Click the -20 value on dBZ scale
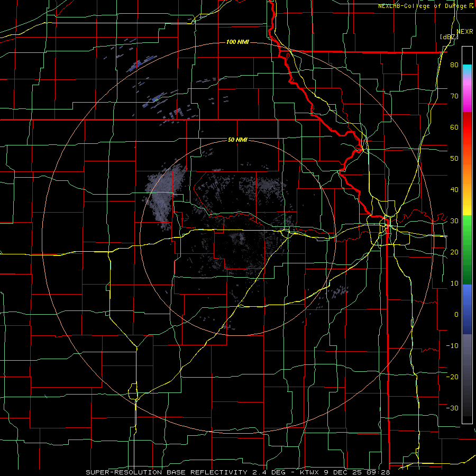The image size is (476, 476). pos(452,377)
